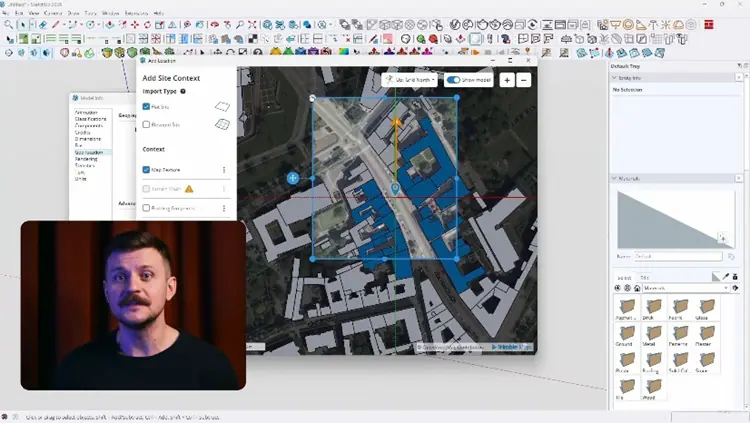Open the Extensions menu

tap(136, 13)
